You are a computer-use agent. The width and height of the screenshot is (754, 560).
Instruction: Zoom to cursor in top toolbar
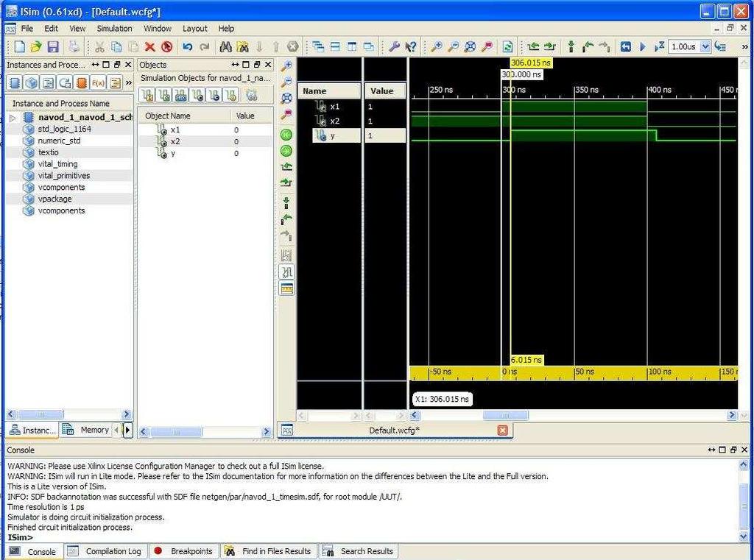point(487,46)
